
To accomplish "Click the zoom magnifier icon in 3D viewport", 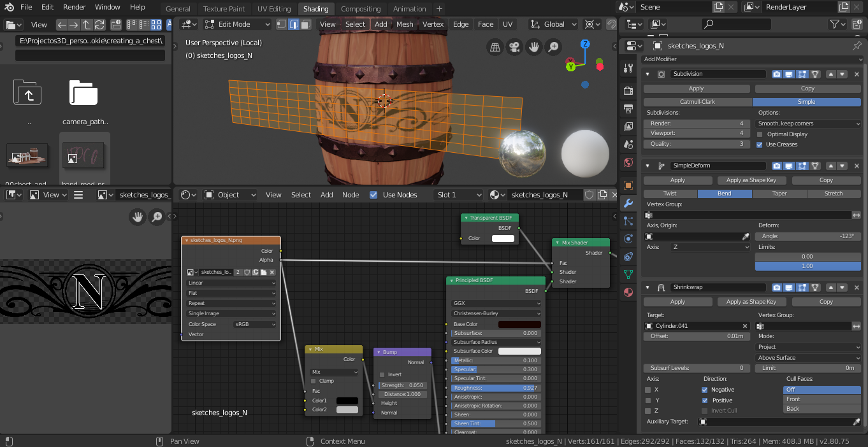I will (x=554, y=47).
